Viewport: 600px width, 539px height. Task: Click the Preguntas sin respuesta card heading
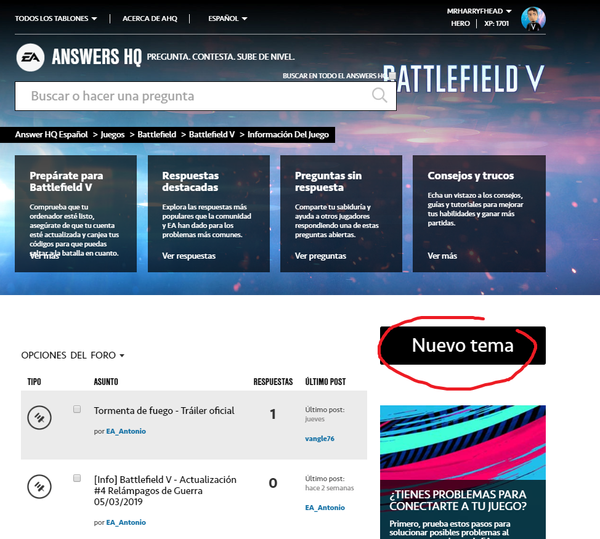(328, 181)
